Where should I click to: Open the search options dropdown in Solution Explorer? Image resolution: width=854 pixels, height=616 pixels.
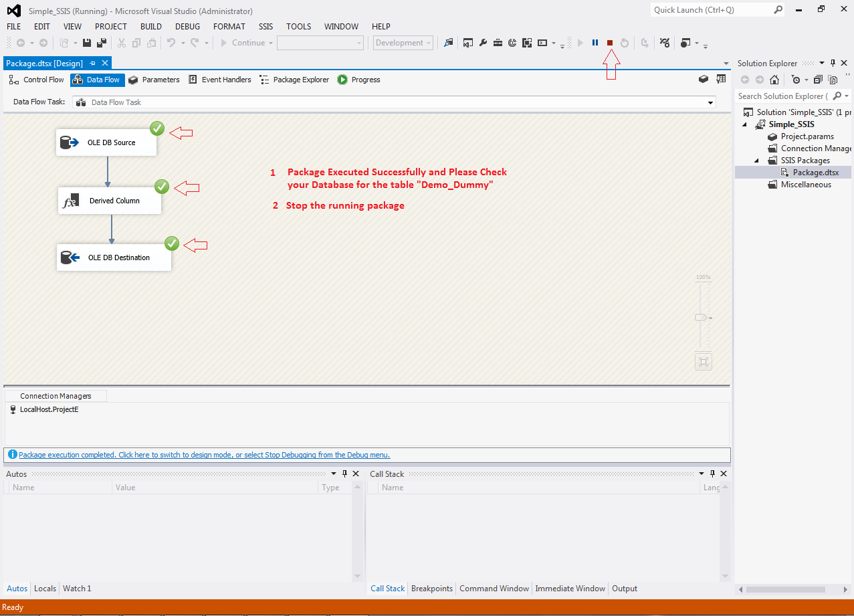pos(847,96)
